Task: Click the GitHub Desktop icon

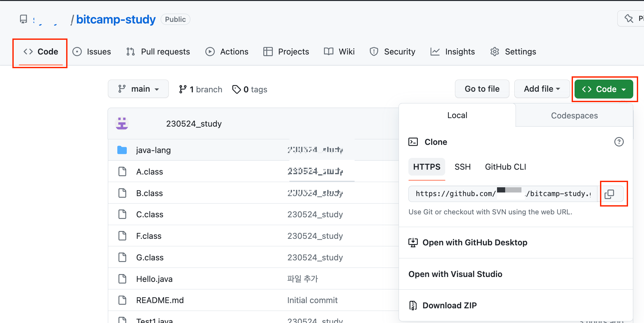Action: (x=413, y=242)
